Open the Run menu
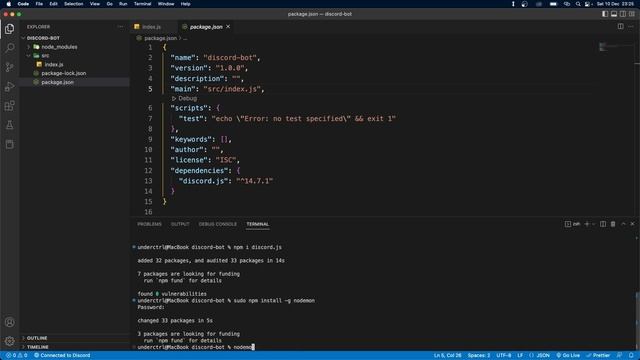Viewport: 640px width, 360px height. click(123, 4)
